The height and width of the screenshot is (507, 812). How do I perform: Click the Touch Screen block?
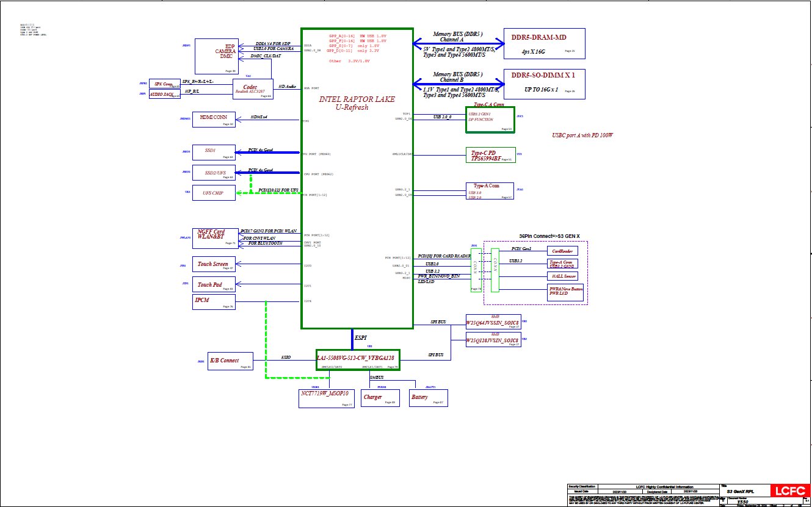214,264
